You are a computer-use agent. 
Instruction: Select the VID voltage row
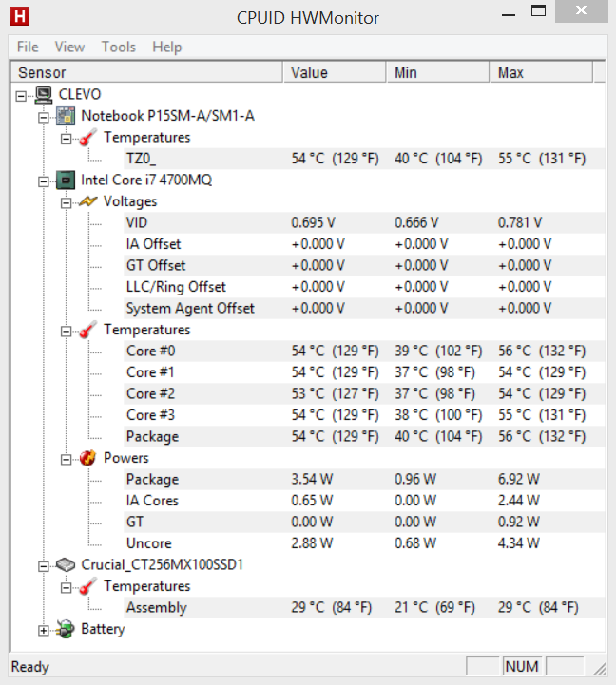coord(365,223)
